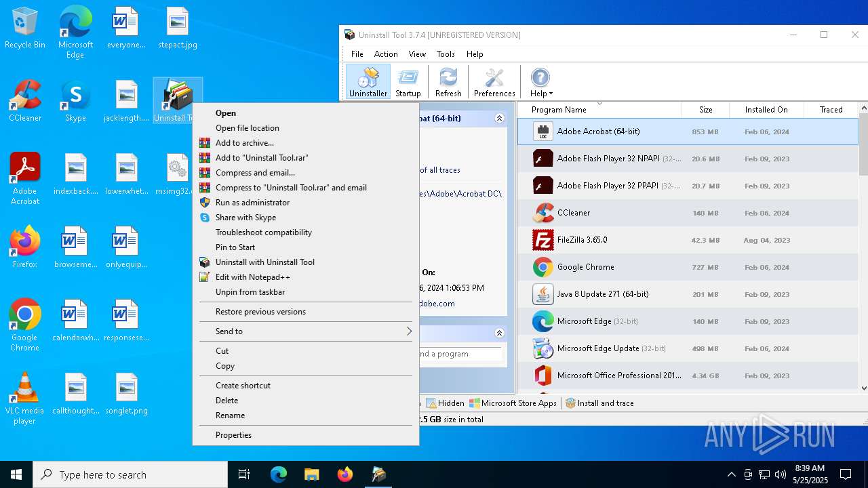The height and width of the screenshot is (488, 868).
Task: Select Create shortcut
Action: 306,386
